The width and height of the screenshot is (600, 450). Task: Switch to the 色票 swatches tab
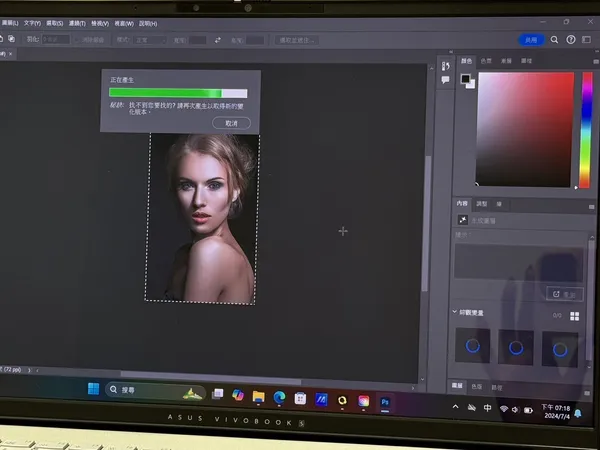pos(486,61)
